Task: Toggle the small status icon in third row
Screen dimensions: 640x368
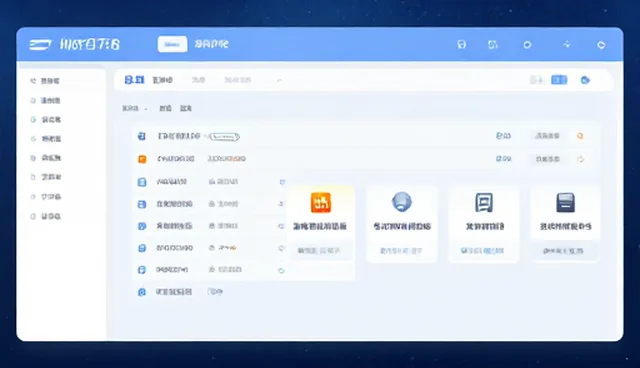Action: tap(282, 182)
